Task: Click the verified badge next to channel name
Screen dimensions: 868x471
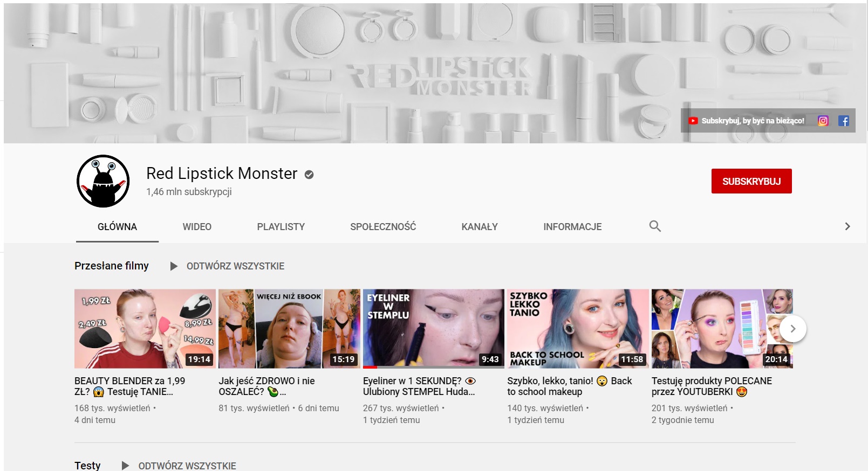Action: (x=309, y=174)
